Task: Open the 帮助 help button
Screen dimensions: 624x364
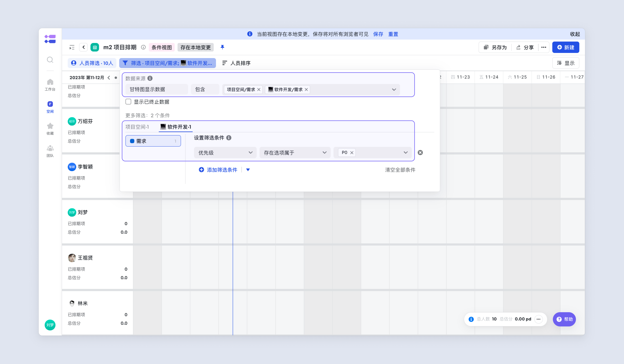Action: pyautogui.click(x=564, y=319)
